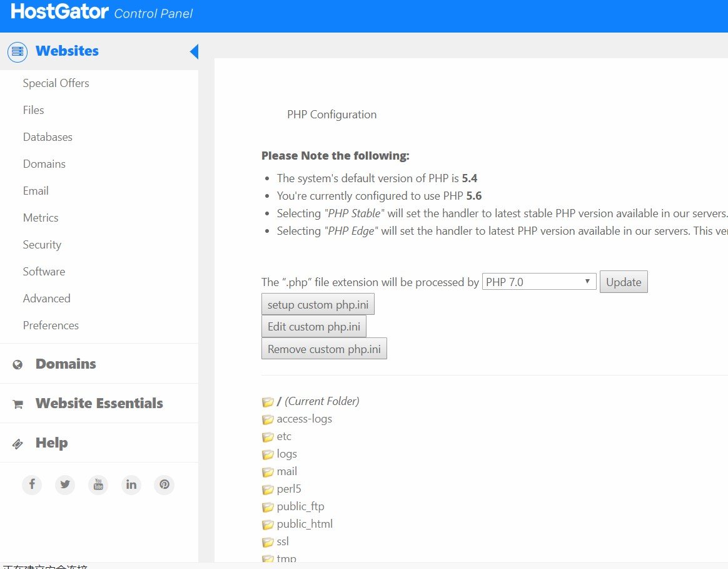Open the / (Current Folder) link
728x569 pixels.
318,401
